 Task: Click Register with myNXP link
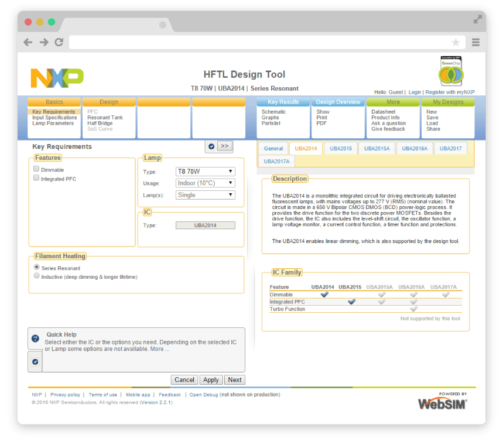(x=450, y=92)
